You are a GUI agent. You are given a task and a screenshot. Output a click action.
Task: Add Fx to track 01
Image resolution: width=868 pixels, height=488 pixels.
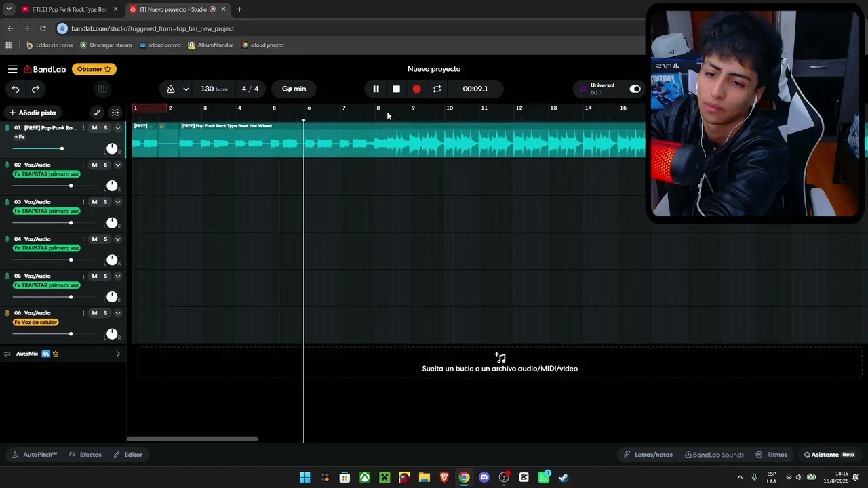pos(20,137)
